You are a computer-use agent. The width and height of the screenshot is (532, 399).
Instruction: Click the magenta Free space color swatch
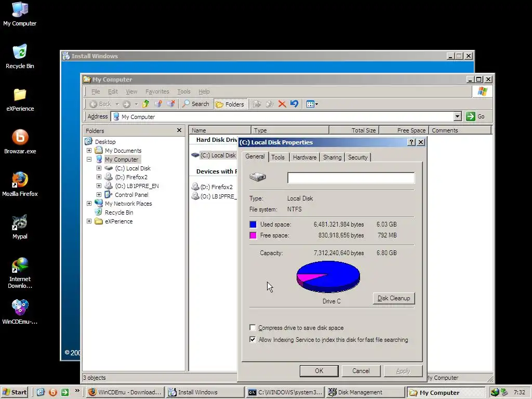click(x=253, y=235)
